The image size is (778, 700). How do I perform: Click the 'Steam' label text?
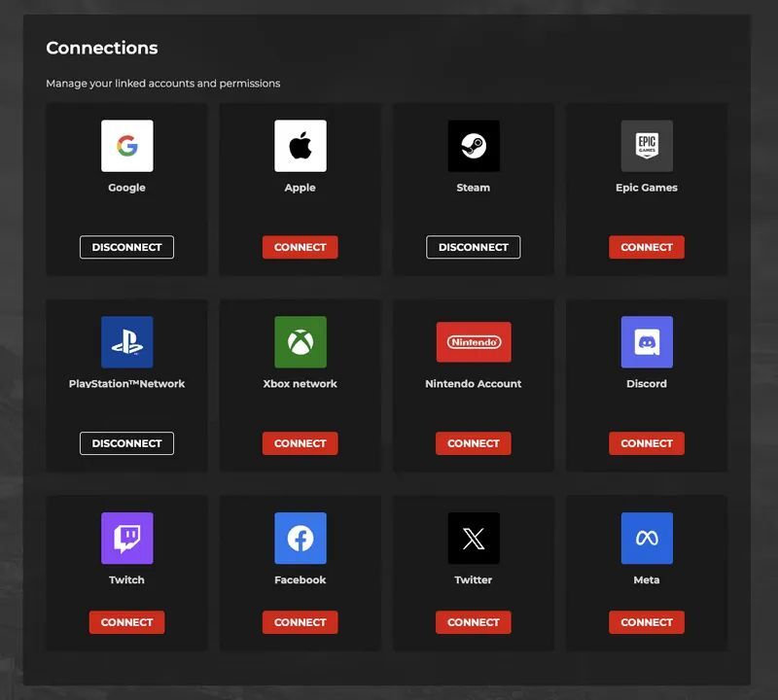click(x=474, y=188)
